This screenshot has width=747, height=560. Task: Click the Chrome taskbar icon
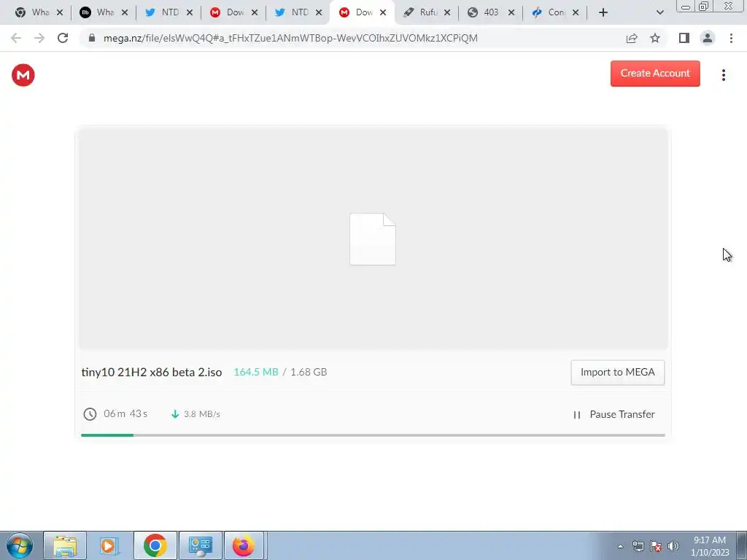click(155, 545)
